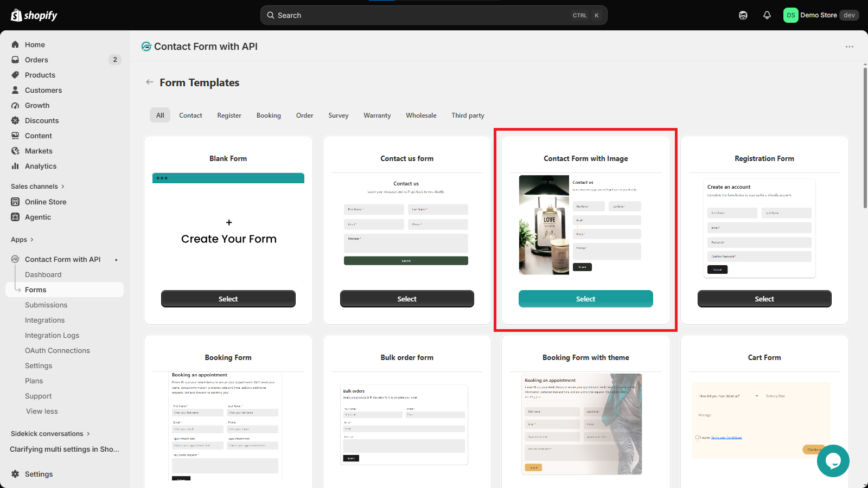Open the Analytics section
This screenshot has height=488, width=868.
click(41, 166)
